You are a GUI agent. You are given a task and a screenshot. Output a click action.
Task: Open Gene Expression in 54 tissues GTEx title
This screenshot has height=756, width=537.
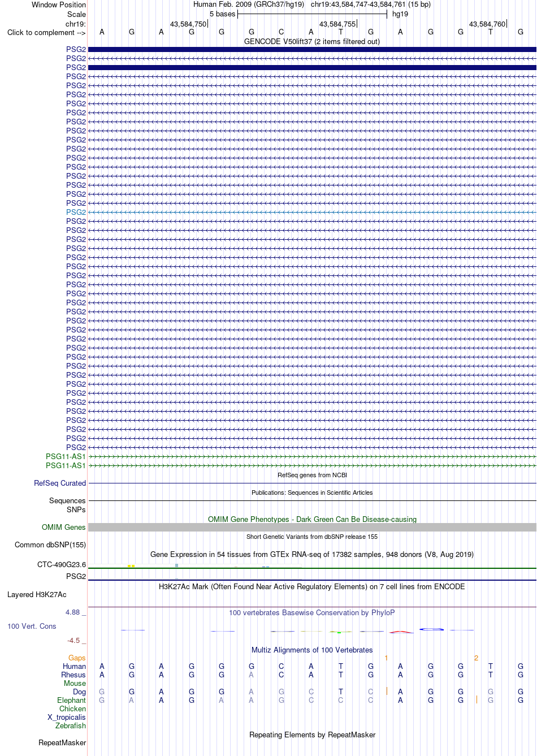point(312,554)
